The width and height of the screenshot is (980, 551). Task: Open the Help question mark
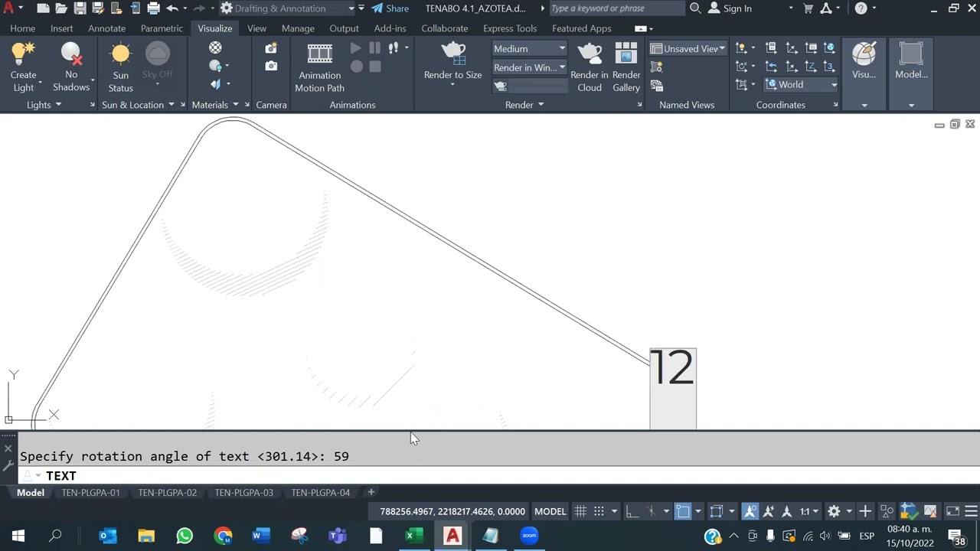pyautogui.click(x=861, y=8)
